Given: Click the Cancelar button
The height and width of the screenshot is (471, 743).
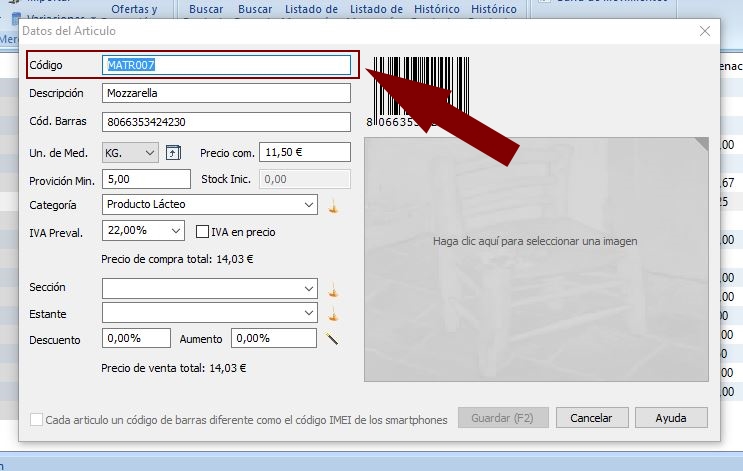Looking at the screenshot, I should click(x=592, y=418).
